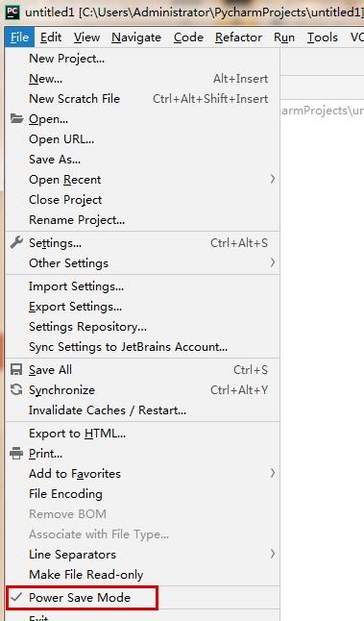The height and width of the screenshot is (621, 364).
Task: Open the Edit menu
Action: [51, 37]
